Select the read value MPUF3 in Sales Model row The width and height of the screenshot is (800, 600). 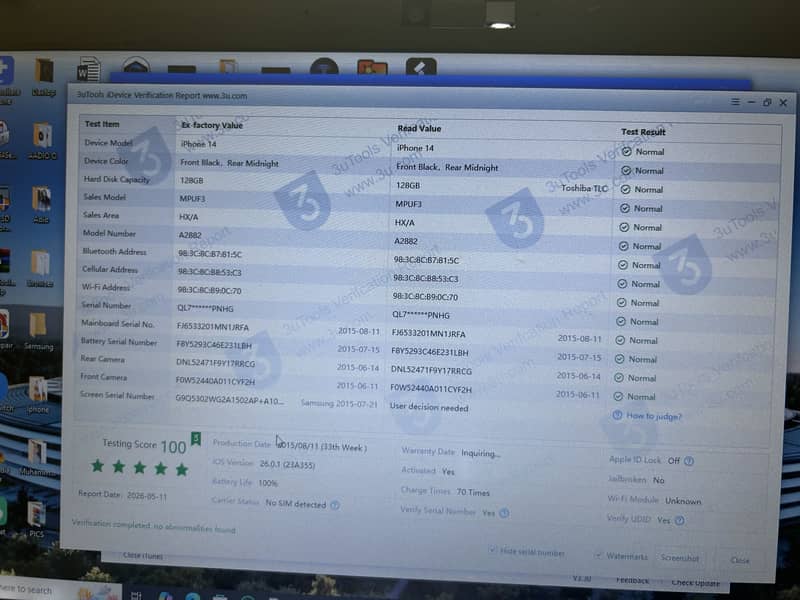(x=409, y=204)
